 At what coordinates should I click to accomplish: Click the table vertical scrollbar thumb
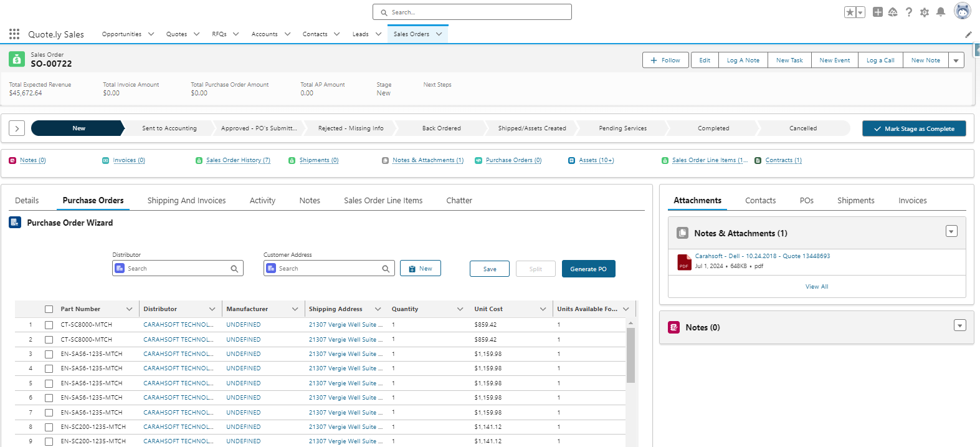(630, 355)
